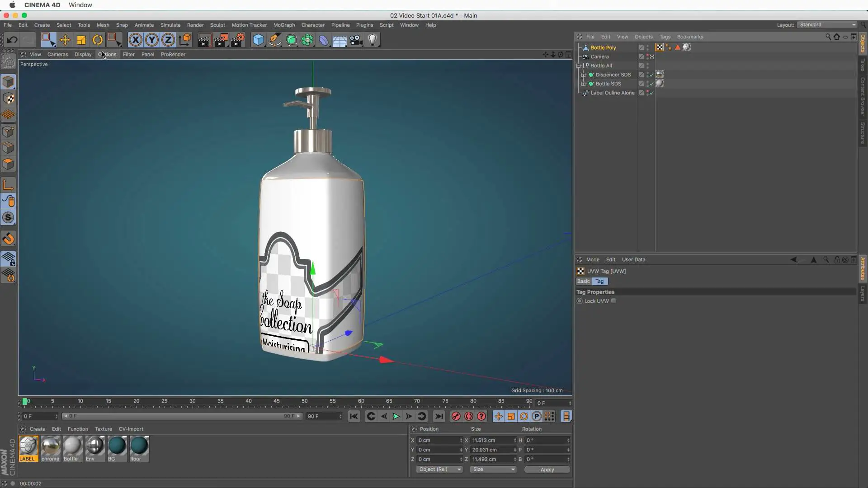Screen dimensions: 868x488
Task: Open Edit Render Settings icon
Action: coord(238,40)
